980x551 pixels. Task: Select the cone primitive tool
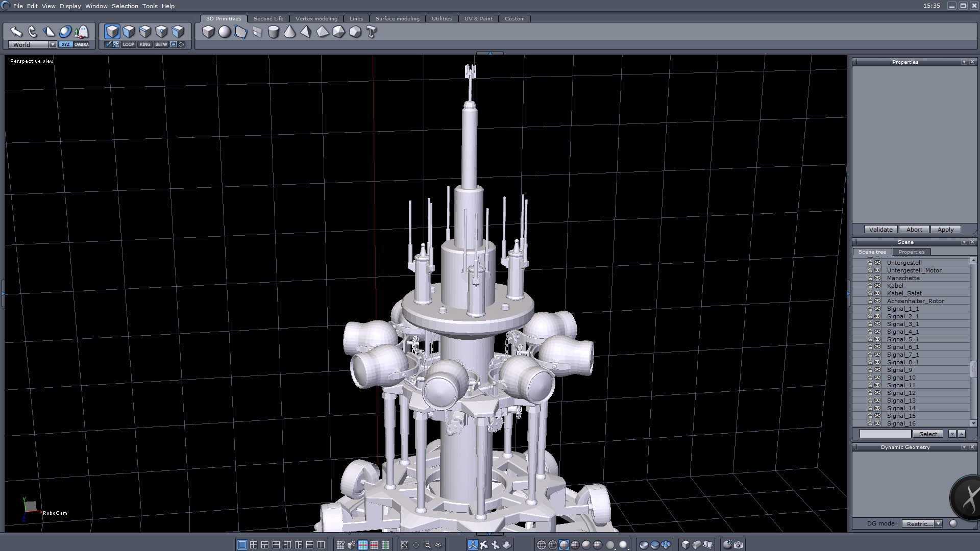click(289, 32)
